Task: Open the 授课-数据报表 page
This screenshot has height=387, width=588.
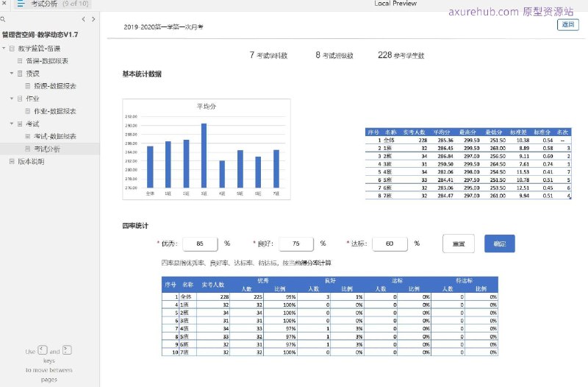Action: (x=55, y=86)
